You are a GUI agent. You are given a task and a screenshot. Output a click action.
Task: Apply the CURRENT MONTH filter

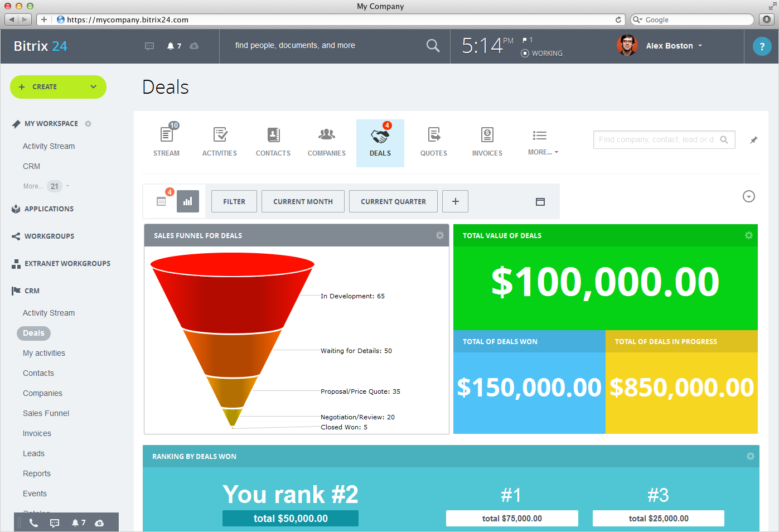pyautogui.click(x=303, y=201)
